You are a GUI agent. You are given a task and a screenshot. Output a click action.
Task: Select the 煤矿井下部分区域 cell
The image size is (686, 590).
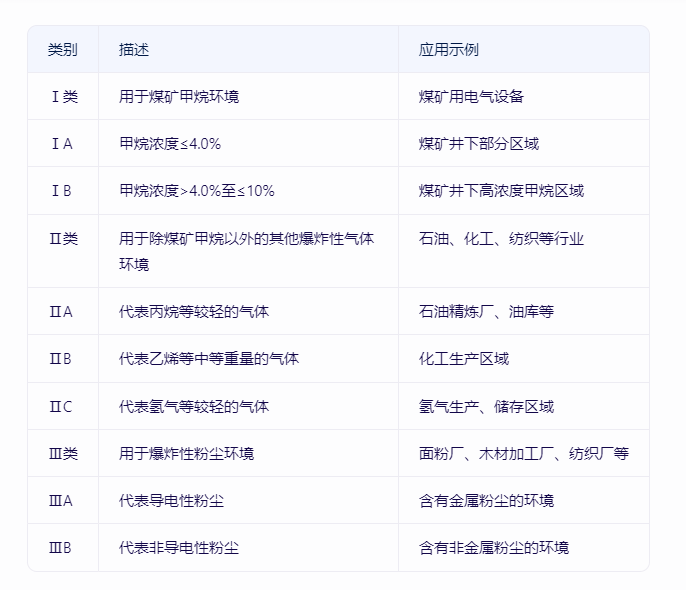tap(479, 144)
